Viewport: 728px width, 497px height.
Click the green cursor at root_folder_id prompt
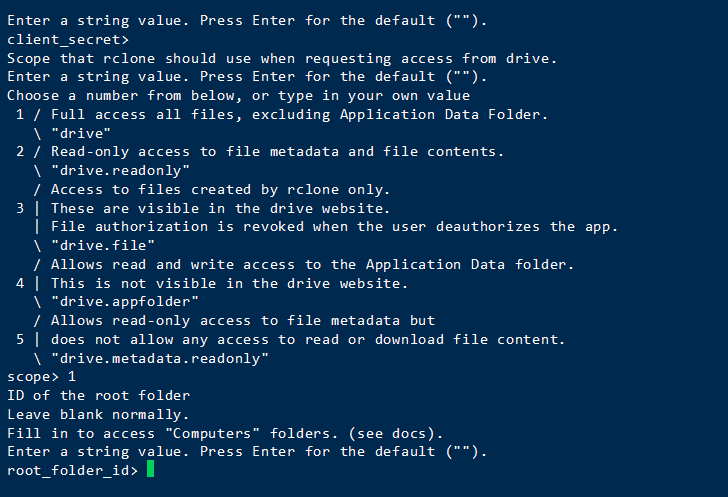[x=151, y=470]
